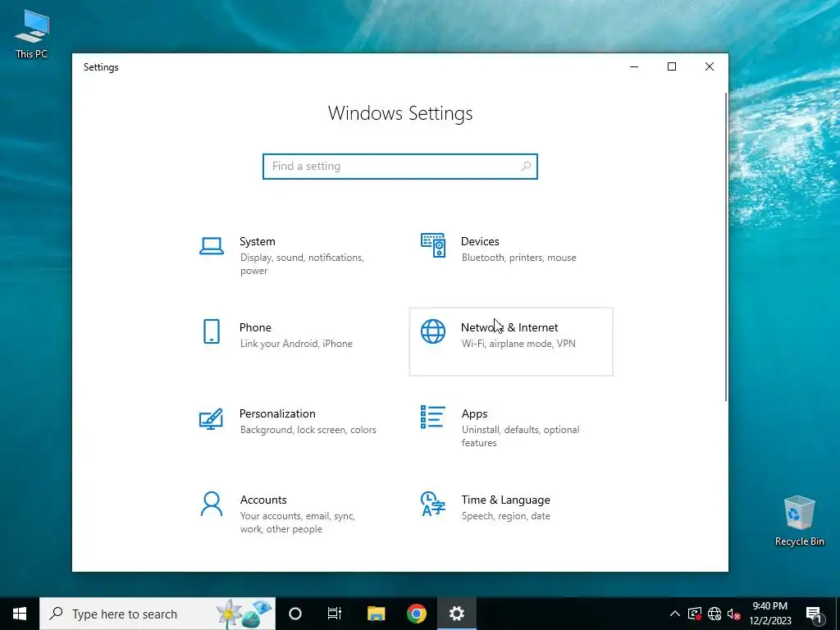Viewport: 840px width, 630px height.
Task: Click the magnifier icon in Find a setting
Action: point(526,166)
